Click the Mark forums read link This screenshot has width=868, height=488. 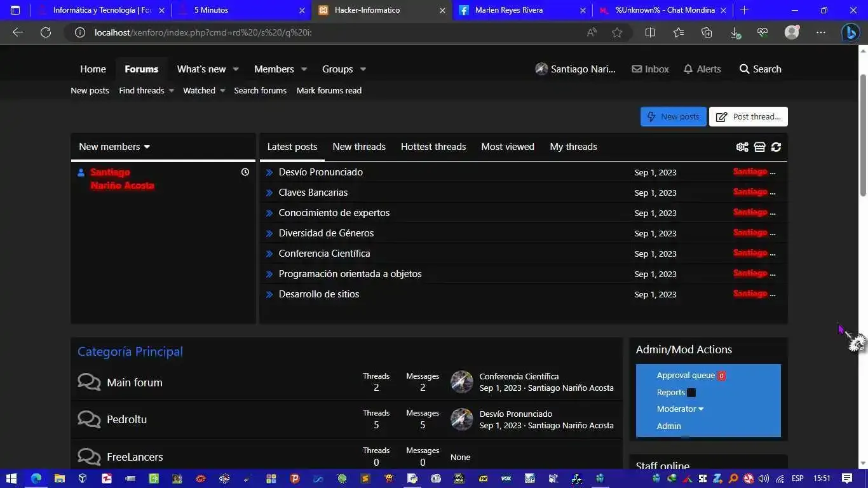pos(329,91)
